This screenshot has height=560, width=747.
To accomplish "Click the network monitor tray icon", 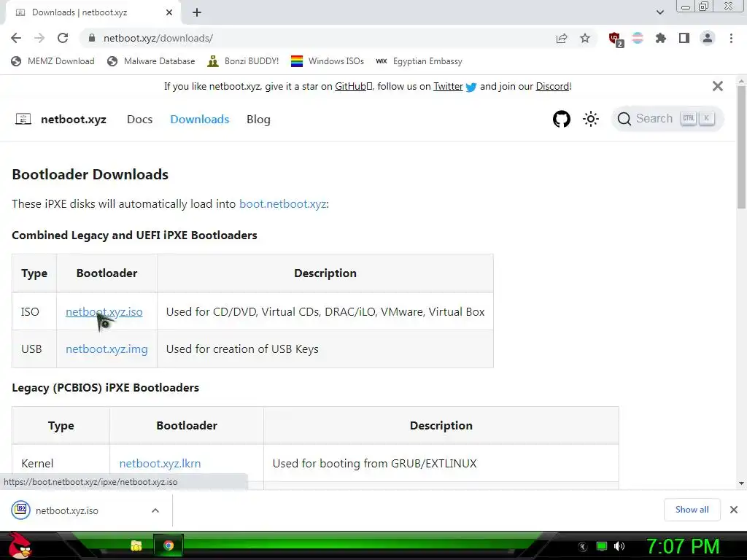I will point(602,546).
